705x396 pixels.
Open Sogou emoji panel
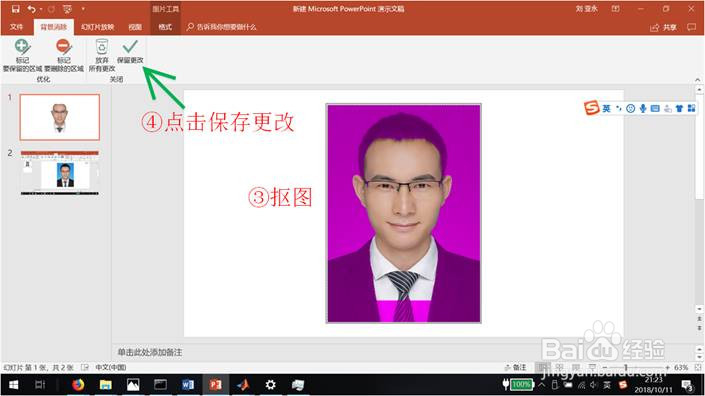click(x=630, y=108)
